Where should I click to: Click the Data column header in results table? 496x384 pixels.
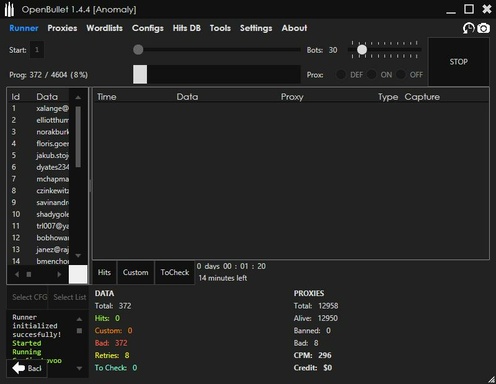coord(187,97)
